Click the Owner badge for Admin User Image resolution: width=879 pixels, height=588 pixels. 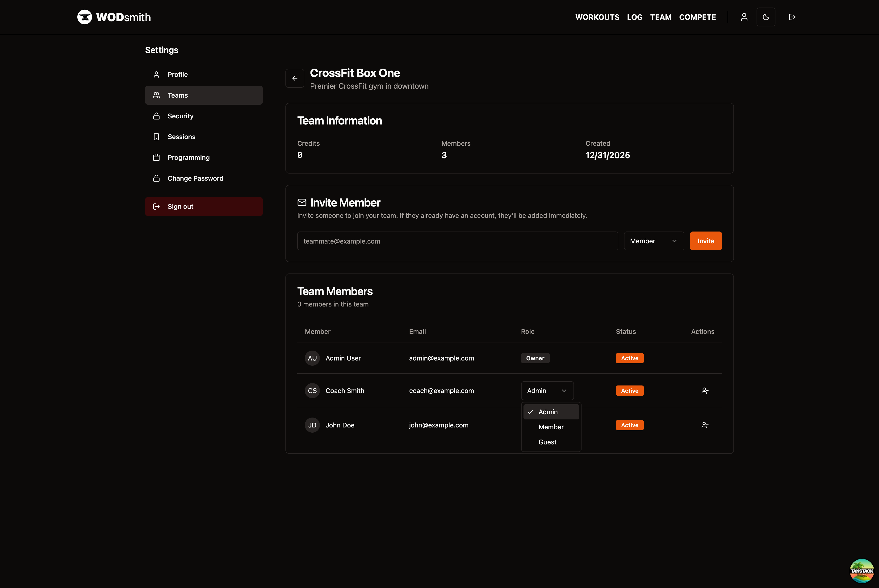pos(535,358)
